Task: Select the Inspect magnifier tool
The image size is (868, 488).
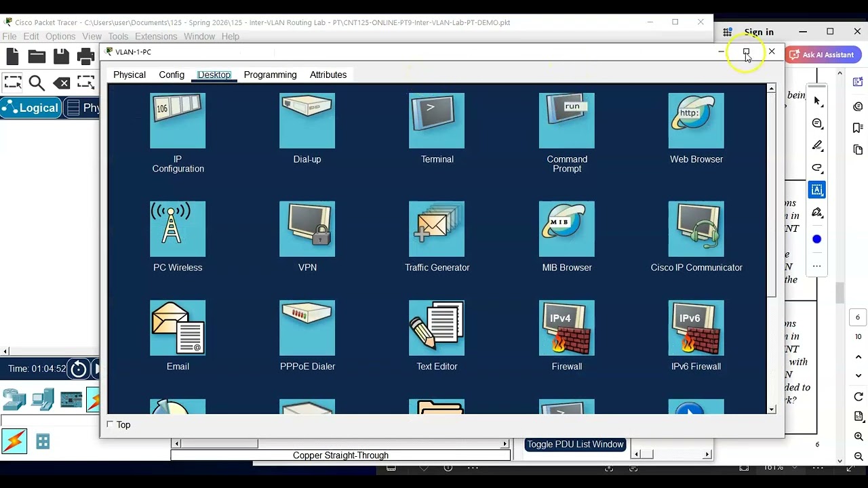Action: (37, 83)
